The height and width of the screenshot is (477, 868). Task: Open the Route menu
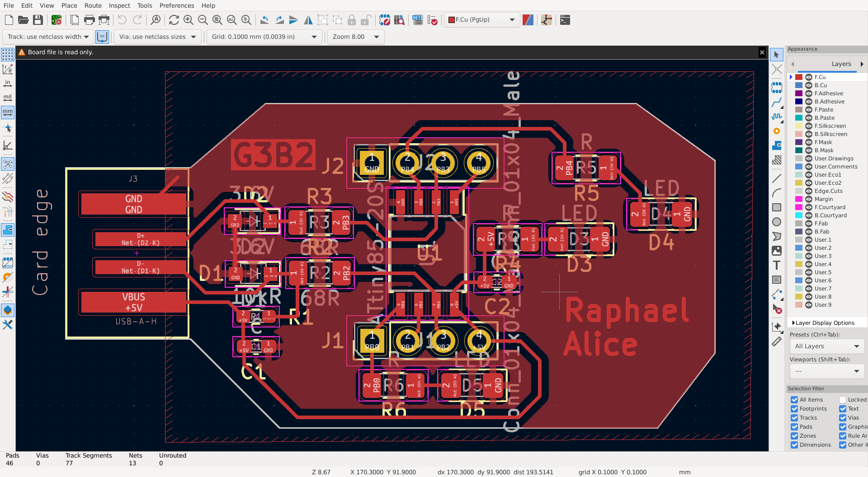click(93, 5)
